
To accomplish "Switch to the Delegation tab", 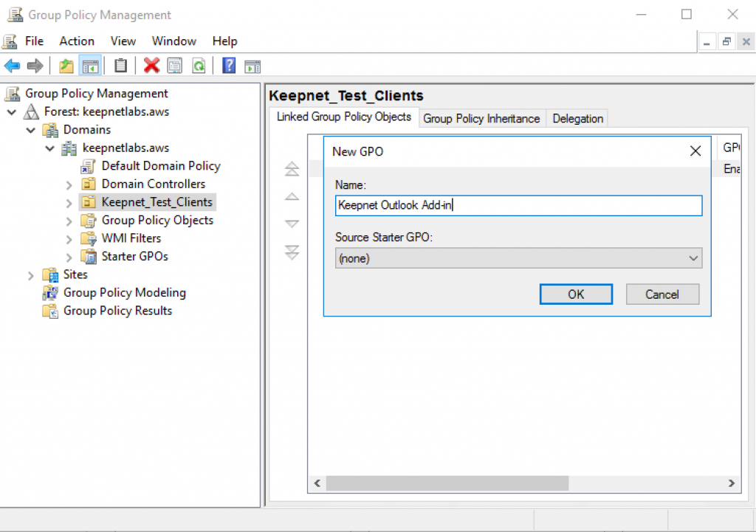I will [577, 119].
